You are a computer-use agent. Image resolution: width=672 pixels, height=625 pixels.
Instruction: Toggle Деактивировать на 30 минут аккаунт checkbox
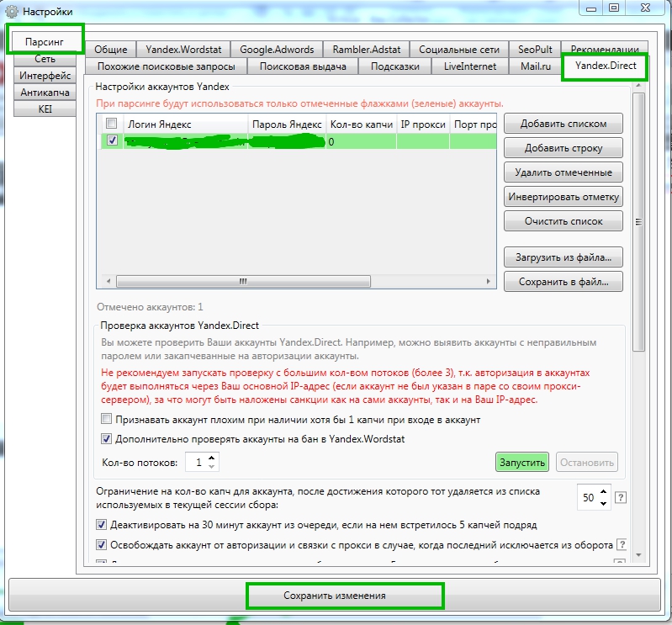101,524
